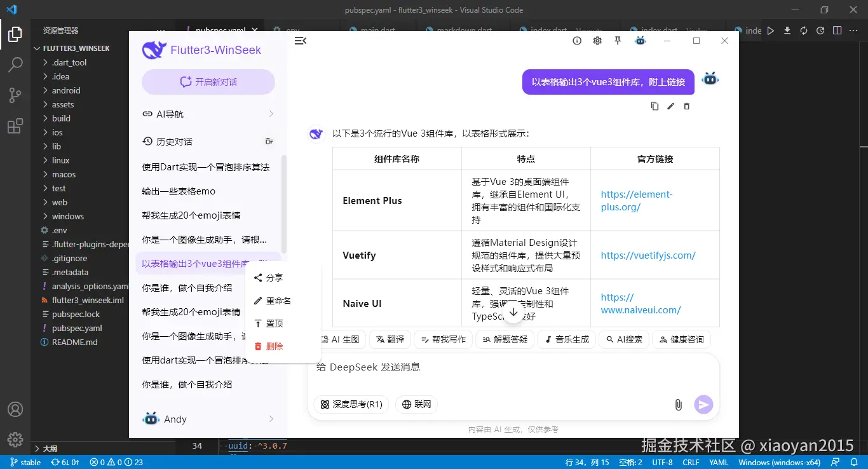The height and width of the screenshot is (469, 868).
Task: Pin the chat window on top
Action: [x=617, y=40]
